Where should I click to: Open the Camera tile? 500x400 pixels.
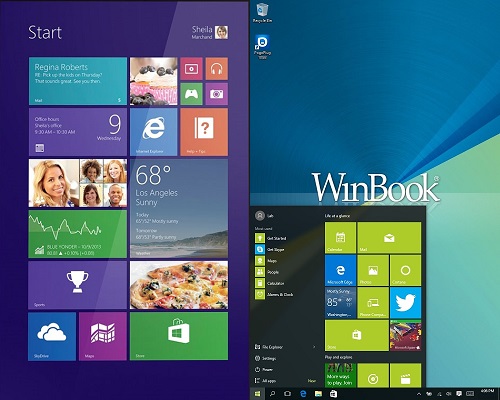217,94
